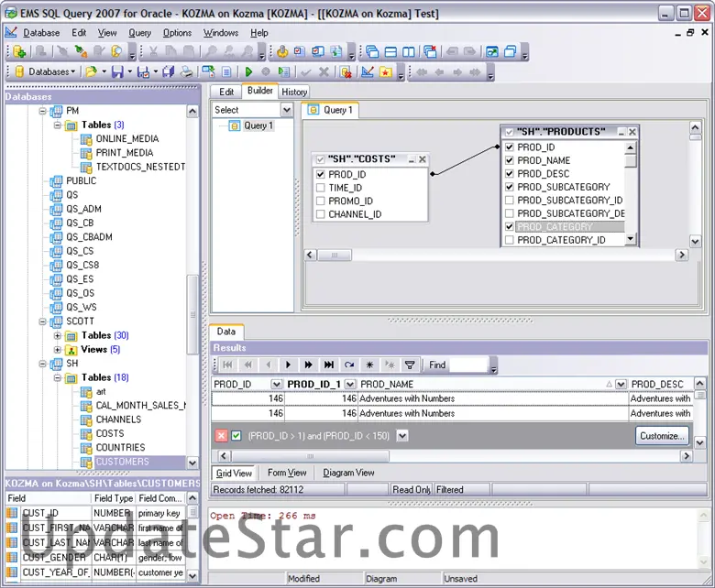Select the CHANNELS table in the tree
The image size is (715, 588).
click(x=118, y=419)
